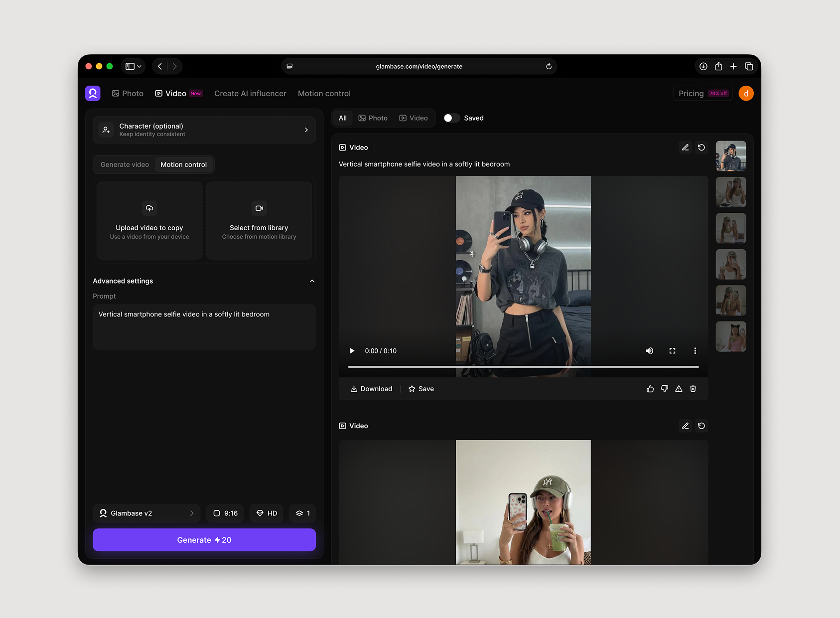The height and width of the screenshot is (618, 840).
Task: Open the Create AI influencer tab
Action: [x=250, y=94]
